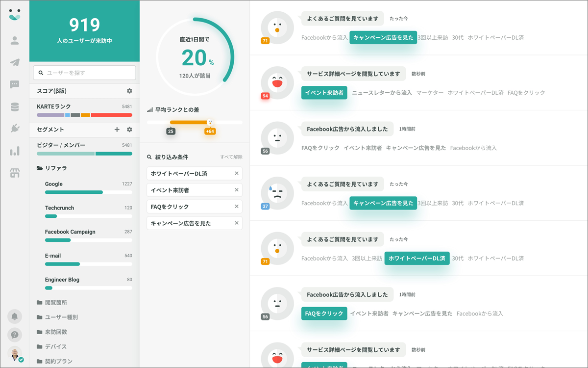
Task: Focus the ユーザーを探す search field
Action: [84, 73]
